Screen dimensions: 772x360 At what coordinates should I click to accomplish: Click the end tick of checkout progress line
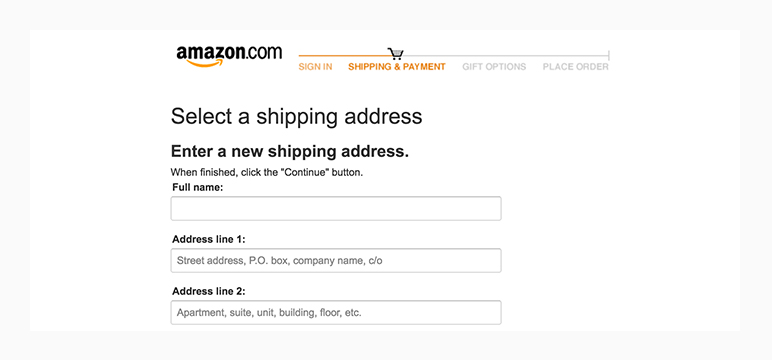(x=609, y=55)
